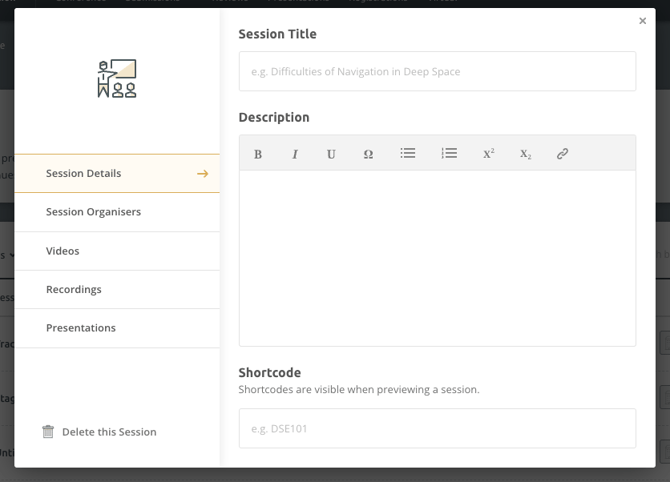Focus the Session Title input field

click(437, 72)
